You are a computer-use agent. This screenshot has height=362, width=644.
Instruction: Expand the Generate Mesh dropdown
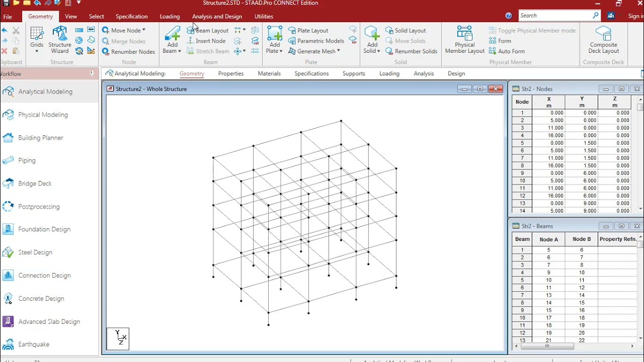pyautogui.click(x=339, y=51)
